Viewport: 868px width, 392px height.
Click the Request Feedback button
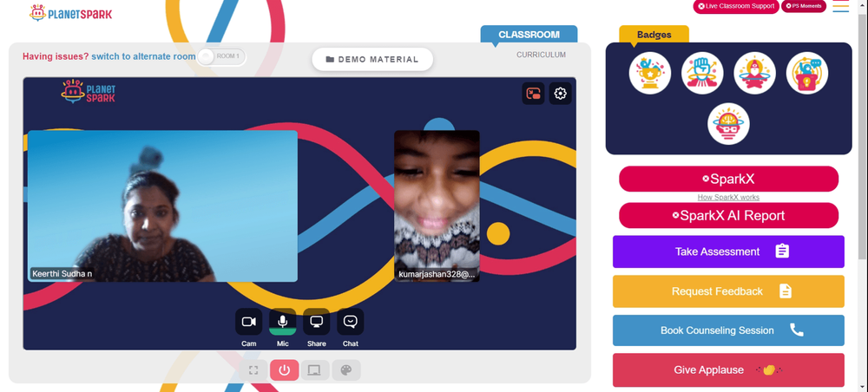tap(728, 291)
